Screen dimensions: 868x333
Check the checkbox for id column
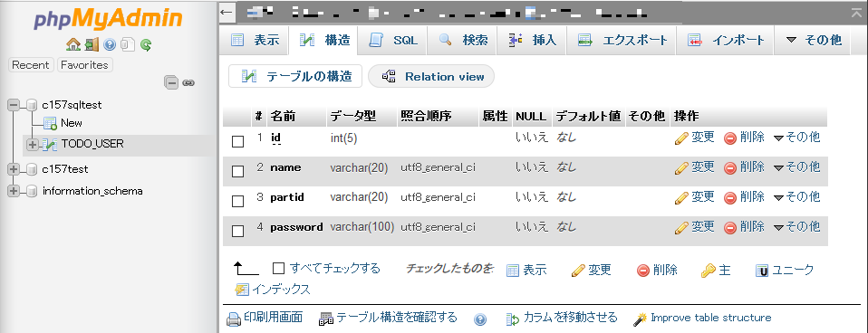(x=237, y=142)
